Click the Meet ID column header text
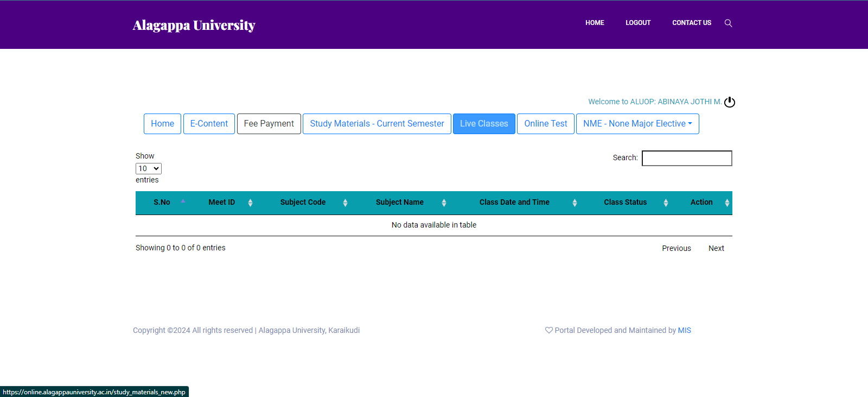 222,202
